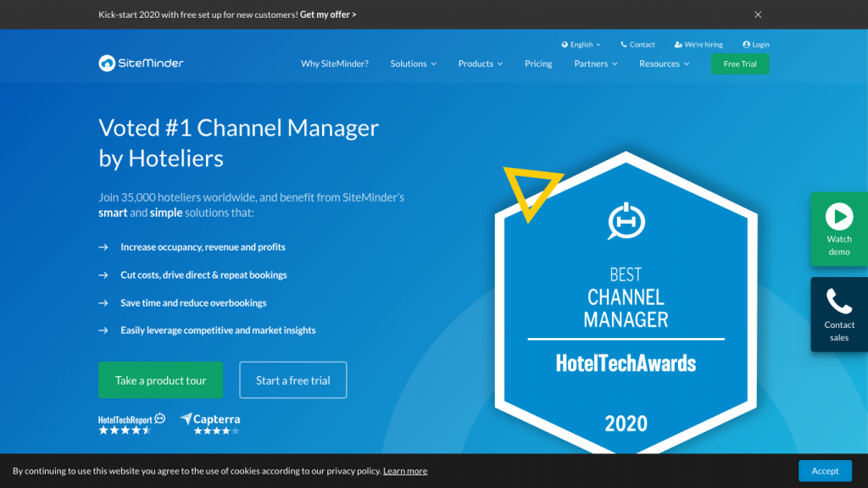The image size is (868, 488).
Task: Click the Contact sales phone icon
Action: point(839,302)
